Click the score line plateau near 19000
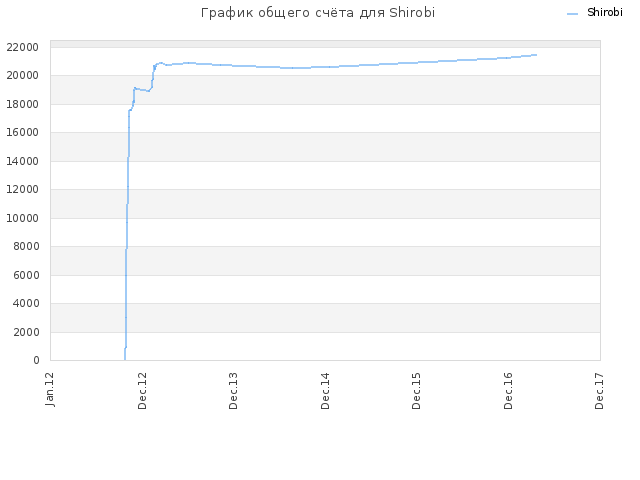The width and height of the screenshot is (640, 480). point(142,89)
